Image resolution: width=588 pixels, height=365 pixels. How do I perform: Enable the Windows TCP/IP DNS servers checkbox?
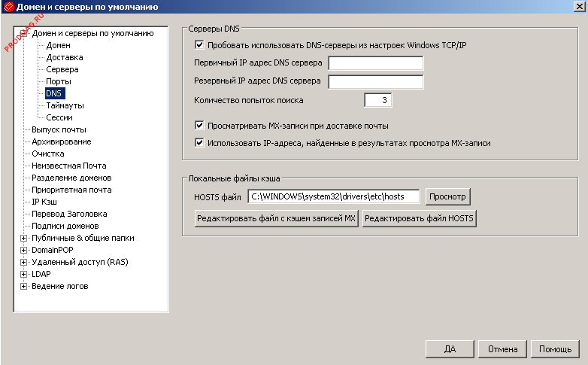199,45
